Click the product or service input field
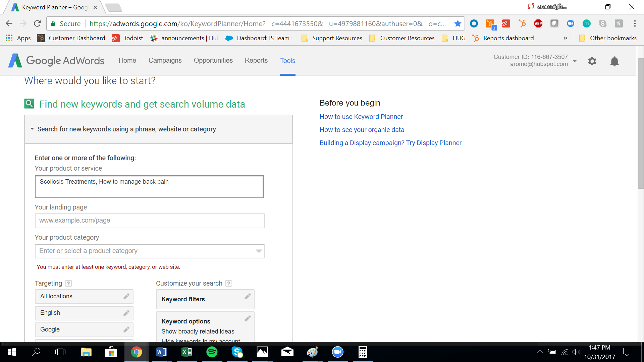Viewport: 644px width, 362px height. [149, 186]
